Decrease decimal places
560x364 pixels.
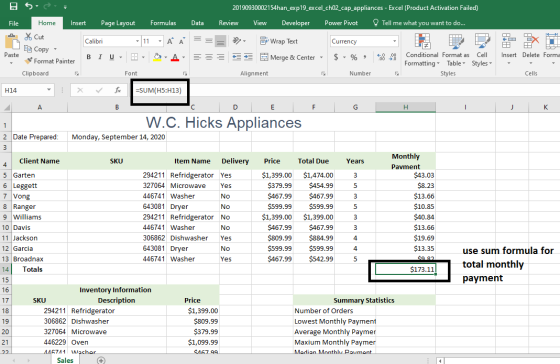click(x=393, y=57)
